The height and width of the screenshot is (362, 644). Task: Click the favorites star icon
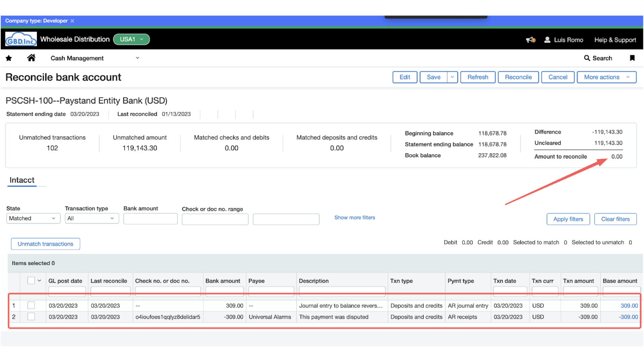point(9,58)
